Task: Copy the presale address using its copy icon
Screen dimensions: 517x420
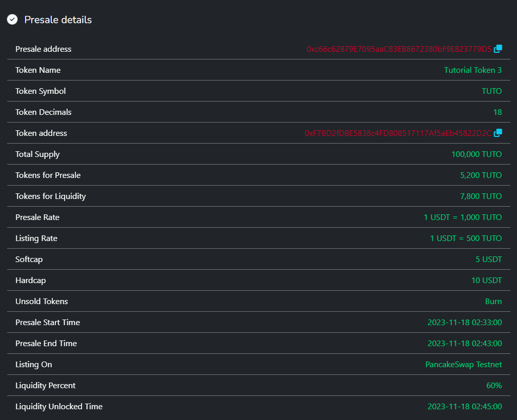Action: point(498,49)
